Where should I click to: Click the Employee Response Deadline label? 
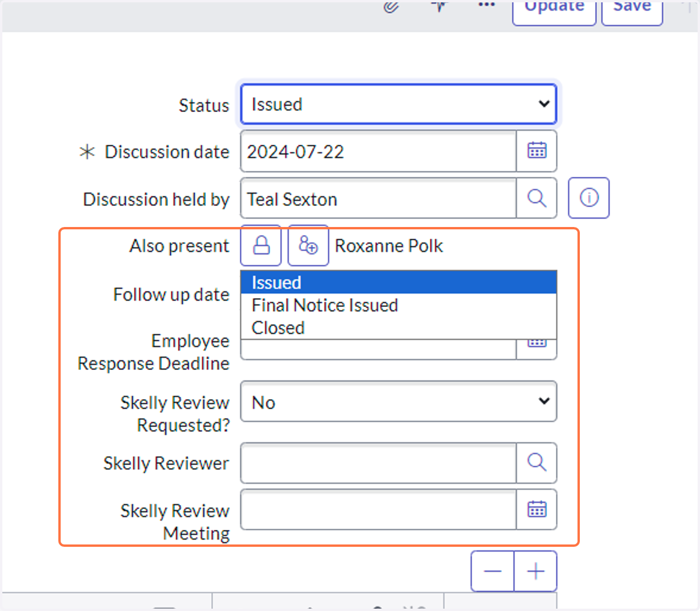pyautogui.click(x=153, y=352)
